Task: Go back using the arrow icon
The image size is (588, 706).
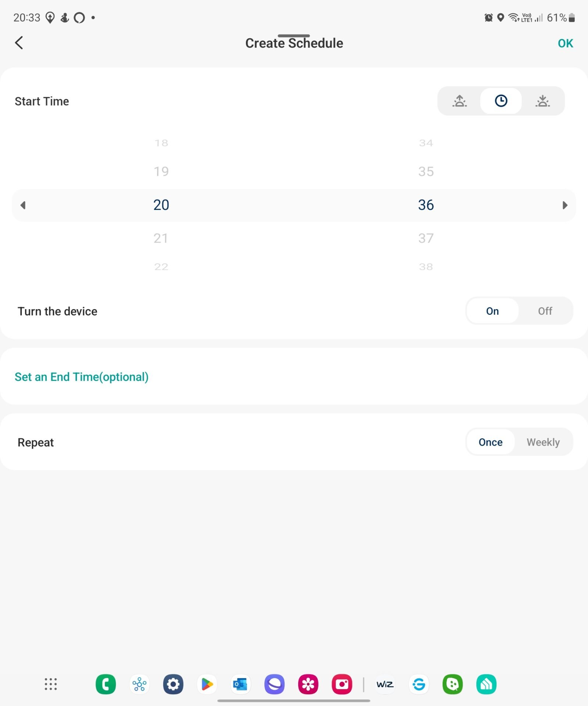Action: (19, 43)
